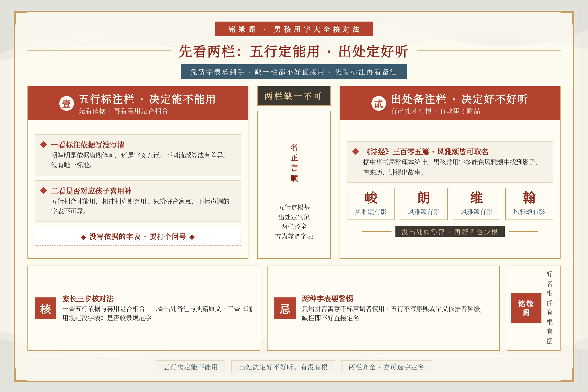Click the 两栏缺一不可 dark label
The width and height of the screenshot is (588, 392).
294,96
